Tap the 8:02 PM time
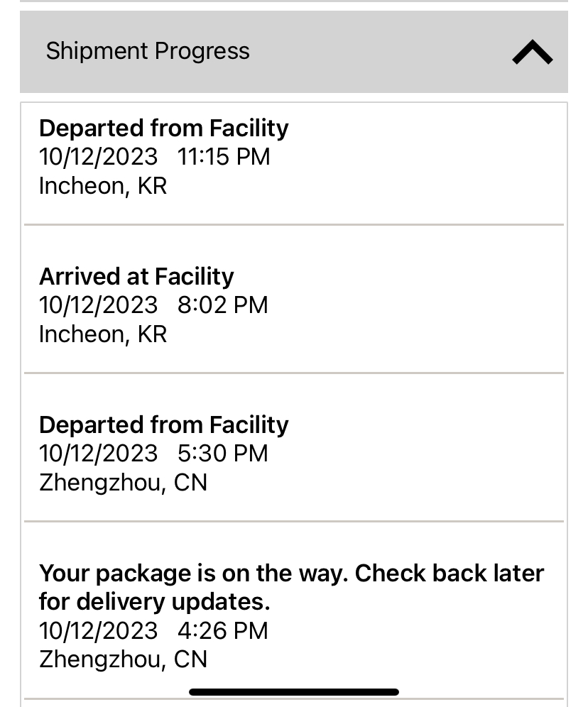Image resolution: width=588 pixels, height=707 pixels. click(x=222, y=305)
